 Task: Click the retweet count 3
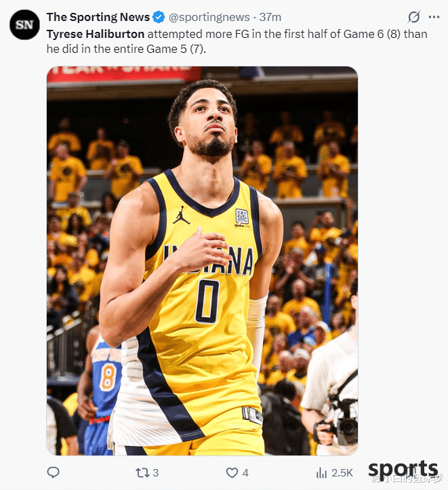tap(156, 472)
